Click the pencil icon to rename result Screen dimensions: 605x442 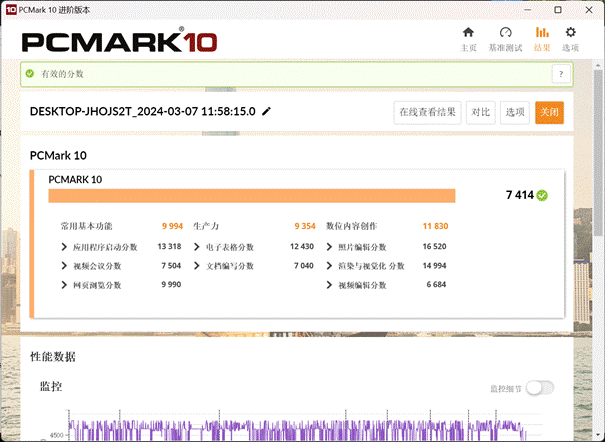(x=266, y=112)
